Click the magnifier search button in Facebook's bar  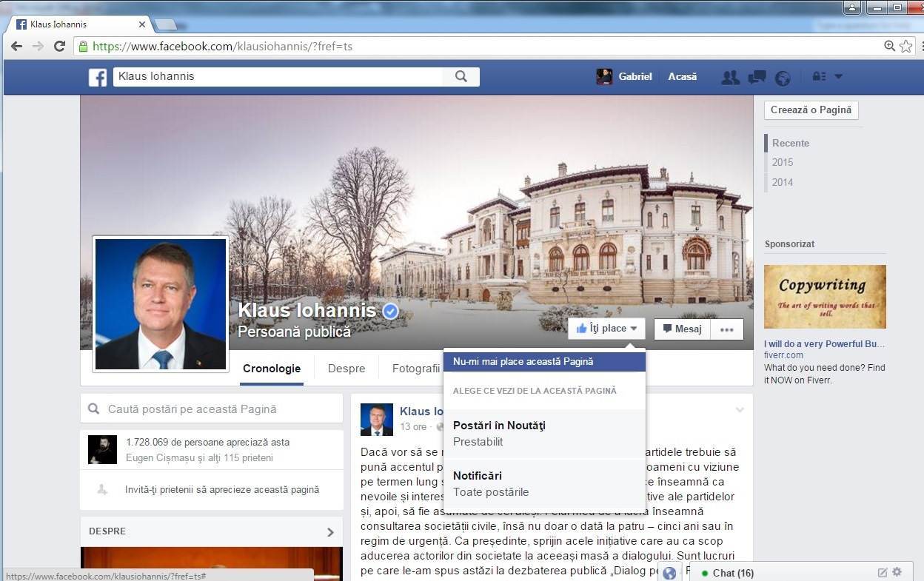click(461, 76)
